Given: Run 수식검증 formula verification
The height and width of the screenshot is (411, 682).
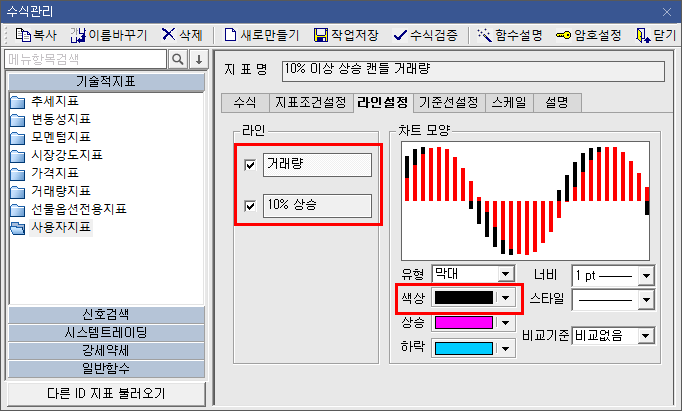Looking at the screenshot, I should 400,35.
